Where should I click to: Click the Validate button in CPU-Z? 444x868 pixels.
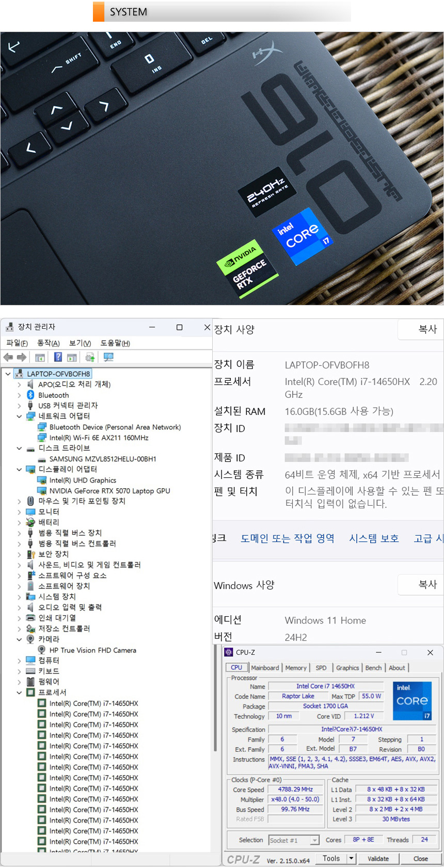378,859
